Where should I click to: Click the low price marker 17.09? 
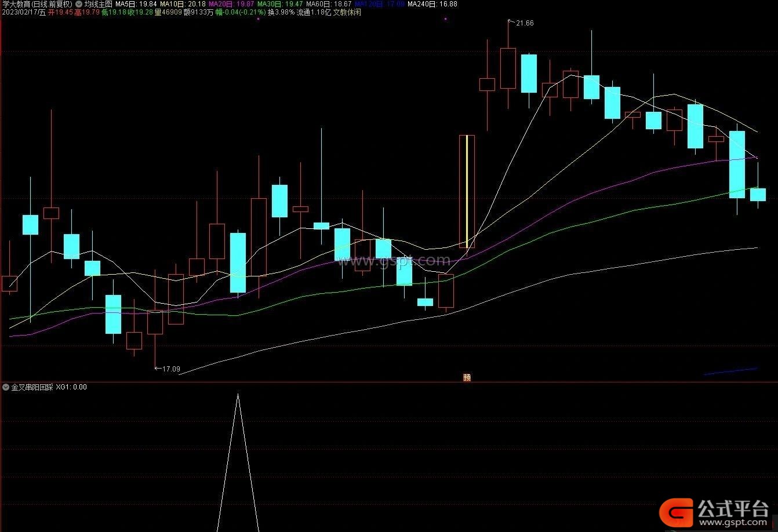click(171, 369)
